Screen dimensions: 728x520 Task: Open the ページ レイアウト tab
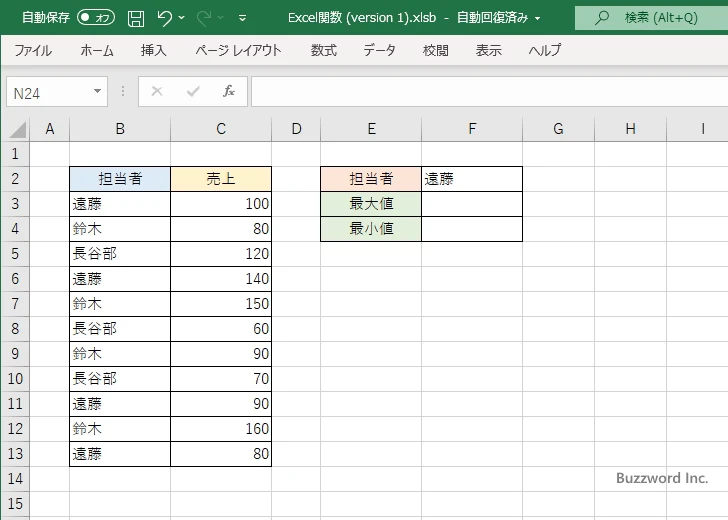coord(238,50)
